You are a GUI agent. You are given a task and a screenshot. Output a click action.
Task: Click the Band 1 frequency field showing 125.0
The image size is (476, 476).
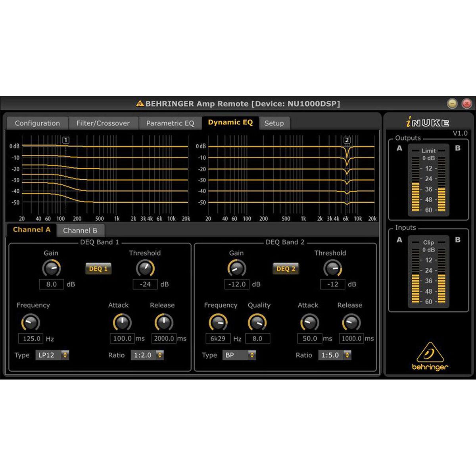[31, 338]
